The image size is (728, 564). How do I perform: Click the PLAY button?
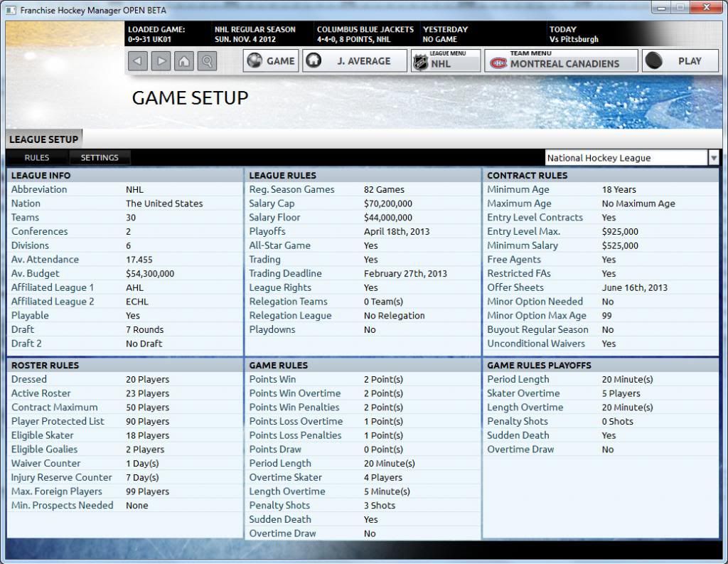coord(680,61)
